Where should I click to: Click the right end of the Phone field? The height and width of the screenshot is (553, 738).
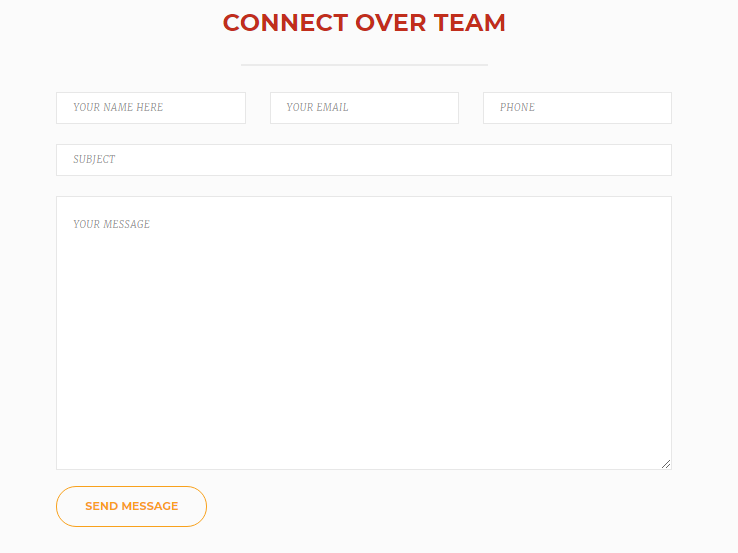pyautogui.click(x=655, y=108)
